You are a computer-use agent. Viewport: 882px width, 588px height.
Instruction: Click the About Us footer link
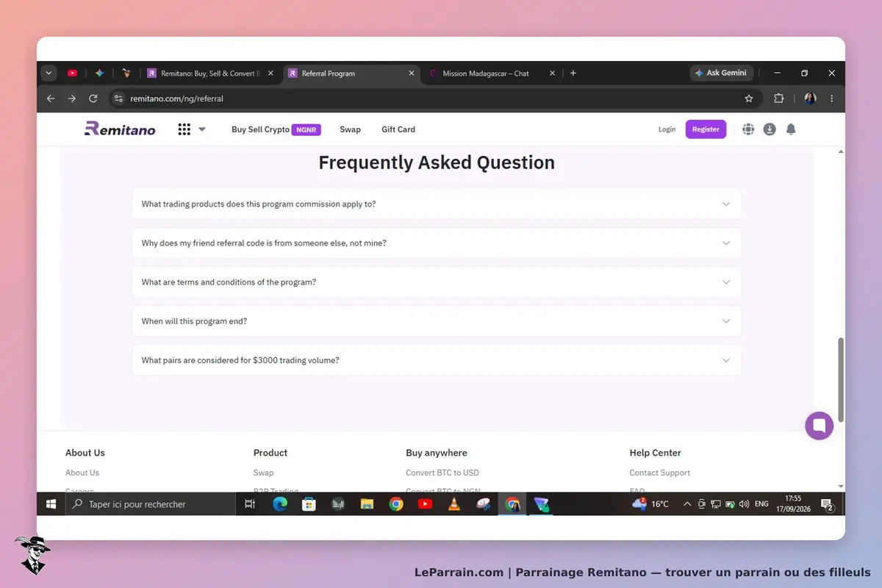click(82, 473)
